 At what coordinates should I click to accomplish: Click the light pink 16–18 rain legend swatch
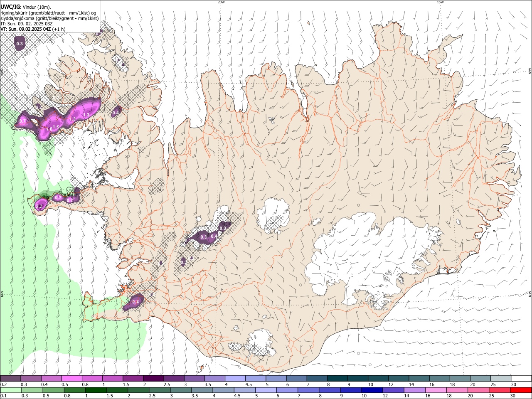[436, 390]
